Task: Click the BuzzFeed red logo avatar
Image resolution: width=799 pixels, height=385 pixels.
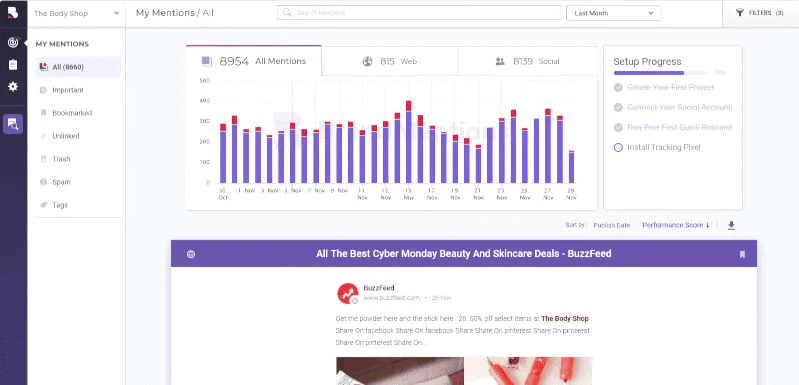Action: [348, 293]
